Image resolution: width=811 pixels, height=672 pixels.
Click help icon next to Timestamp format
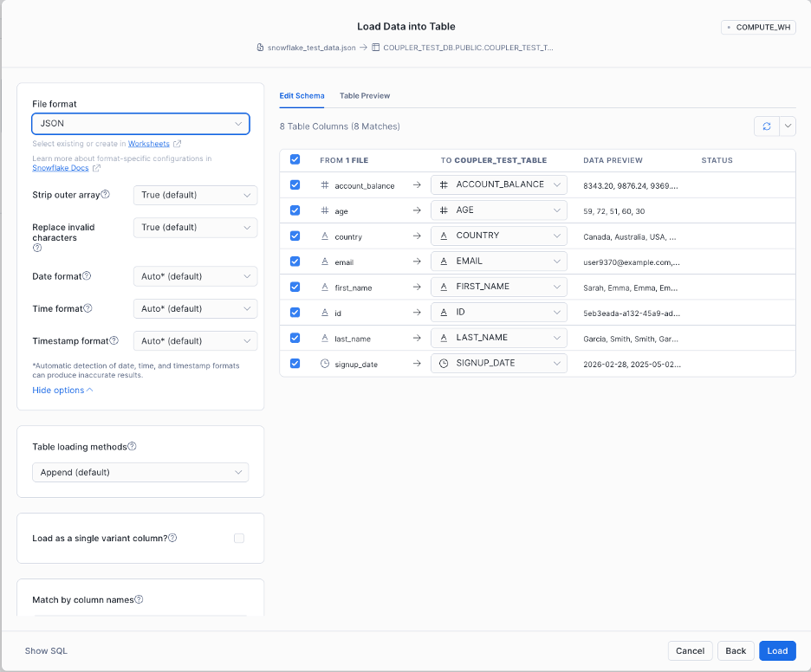[x=114, y=340]
